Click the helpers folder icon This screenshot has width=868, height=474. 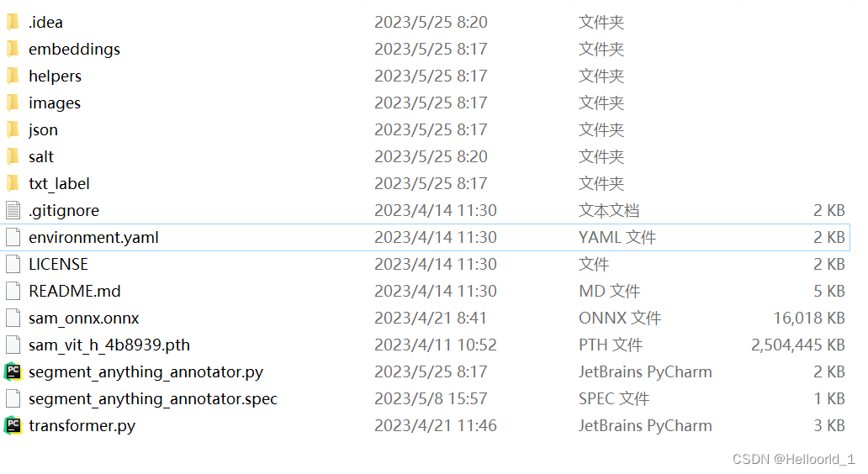coord(13,76)
